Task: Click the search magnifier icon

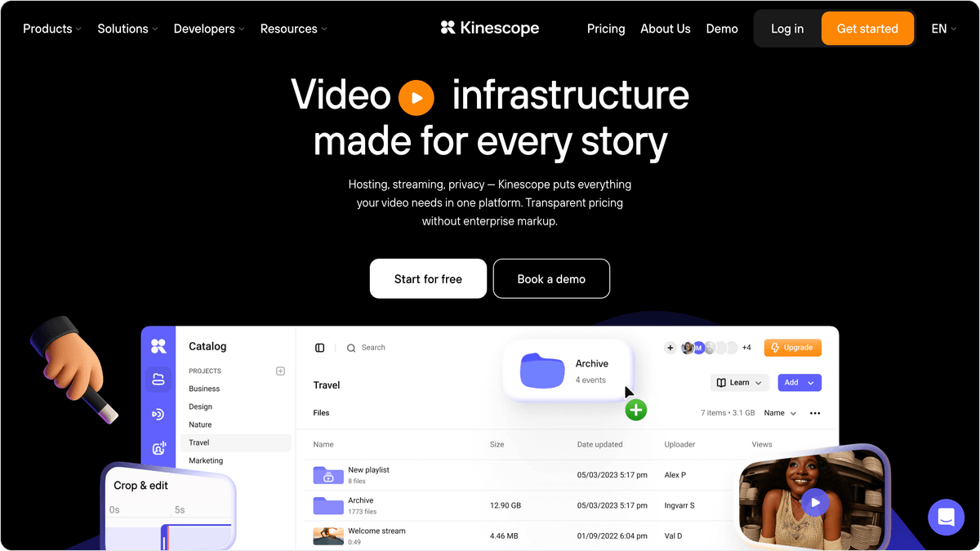Action: tap(351, 348)
